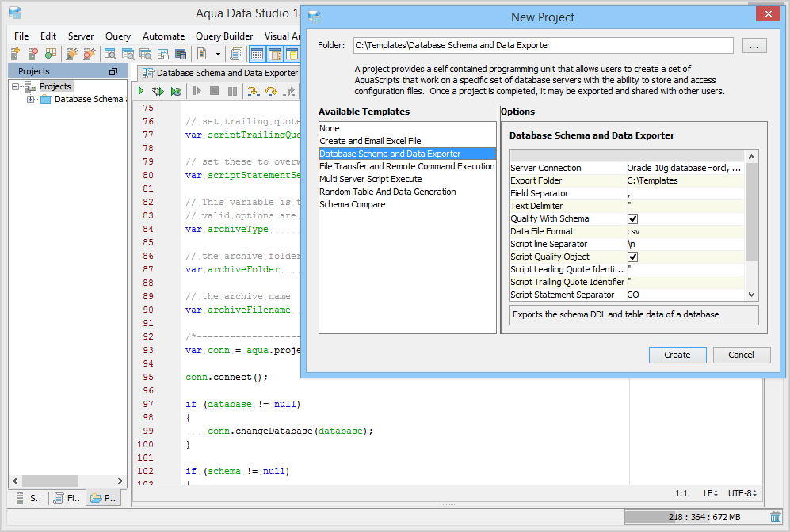This screenshot has height=532, width=790.
Task: Click the Stop execution square icon
Action: point(214,92)
